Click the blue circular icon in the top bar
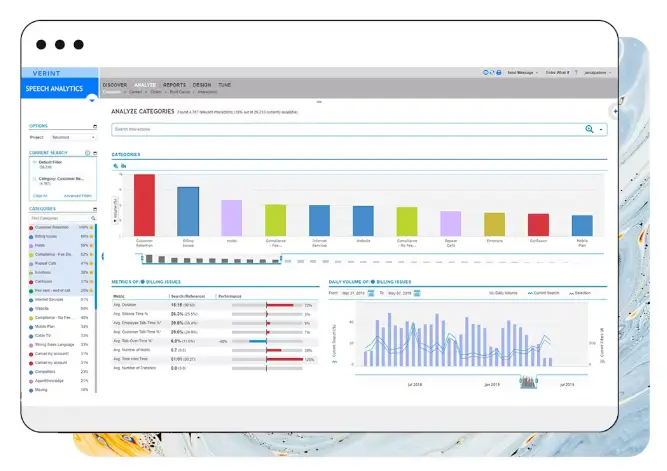This screenshot has height=471, width=667. click(x=486, y=73)
